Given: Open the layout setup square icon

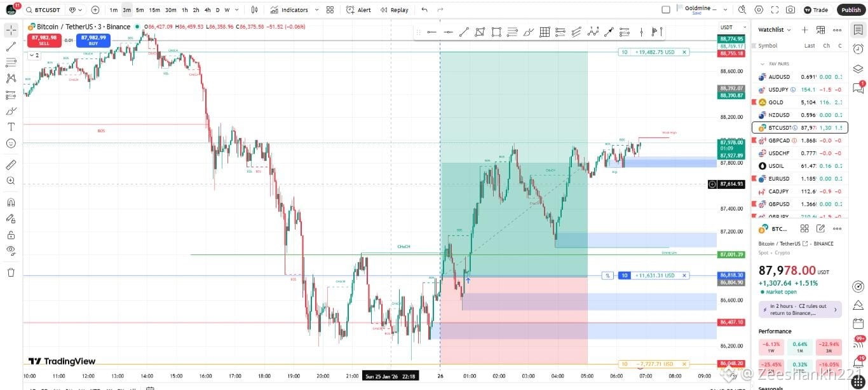Looking at the screenshot, I should (x=666, y=10).
